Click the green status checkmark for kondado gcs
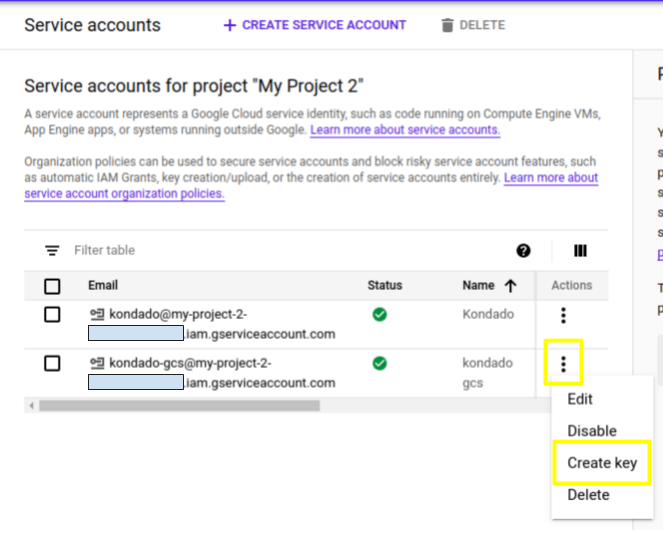663x533 pixels. point(379,363)
